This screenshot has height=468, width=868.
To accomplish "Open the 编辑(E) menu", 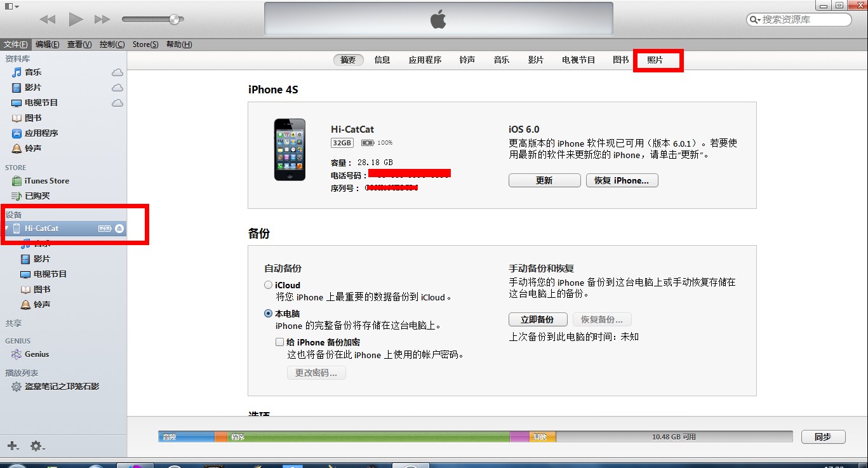I will pyautogui.click(x=48, y=44).
